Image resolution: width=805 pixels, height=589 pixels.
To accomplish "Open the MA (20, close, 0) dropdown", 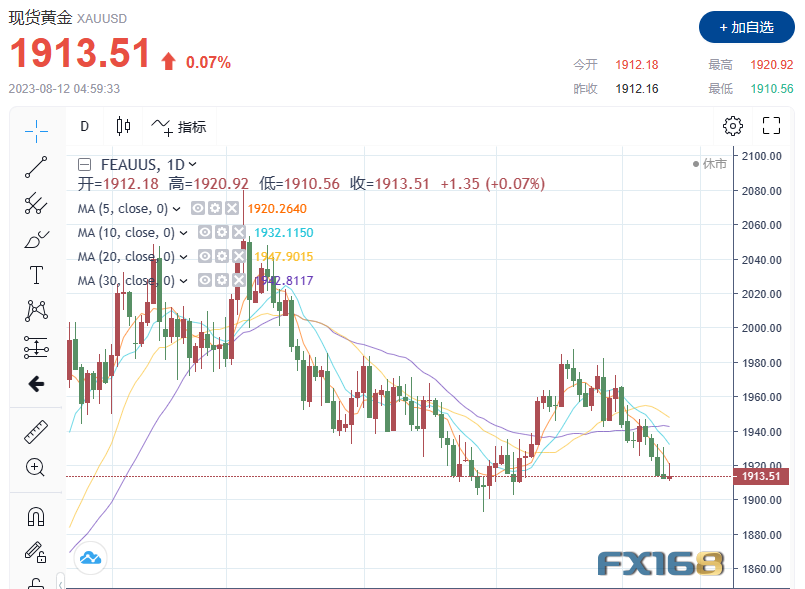I will pyautogui.click(x=182, y=255).
